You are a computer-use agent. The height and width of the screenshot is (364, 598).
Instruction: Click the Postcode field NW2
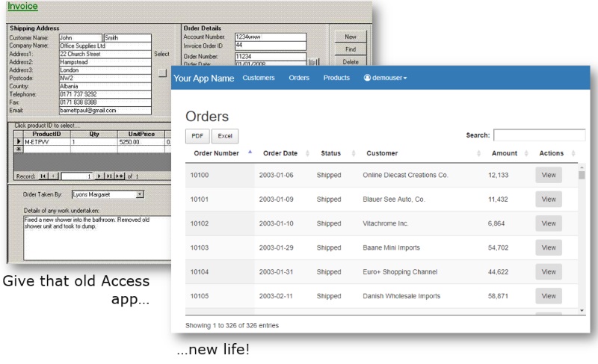click(105, 78)
